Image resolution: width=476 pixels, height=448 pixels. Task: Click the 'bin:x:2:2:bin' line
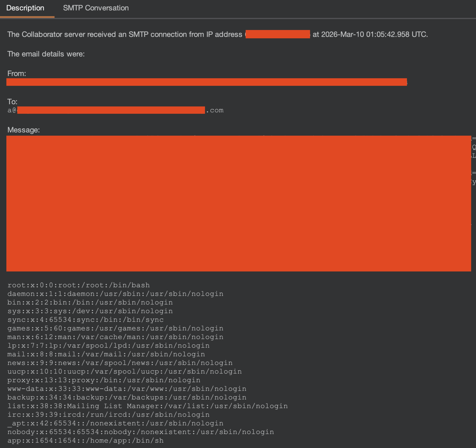(x=90, y=302)
